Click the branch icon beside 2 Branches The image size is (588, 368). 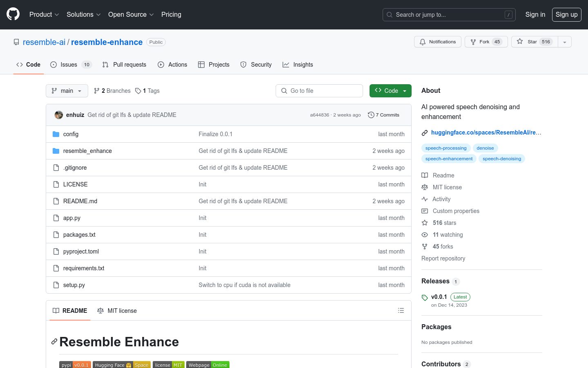(97, 91)
